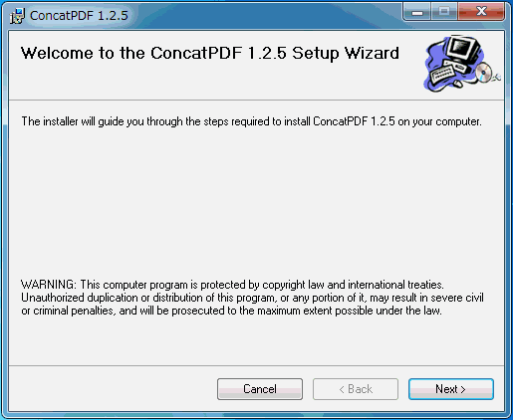Click the keyboard in the banner artwork
Image resolution: width=513 pixels, height=420 pixels.
coord(442,74)
